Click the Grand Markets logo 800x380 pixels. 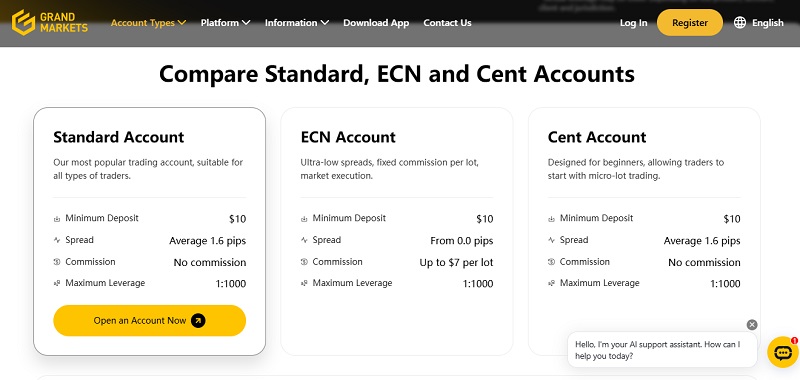50,22
